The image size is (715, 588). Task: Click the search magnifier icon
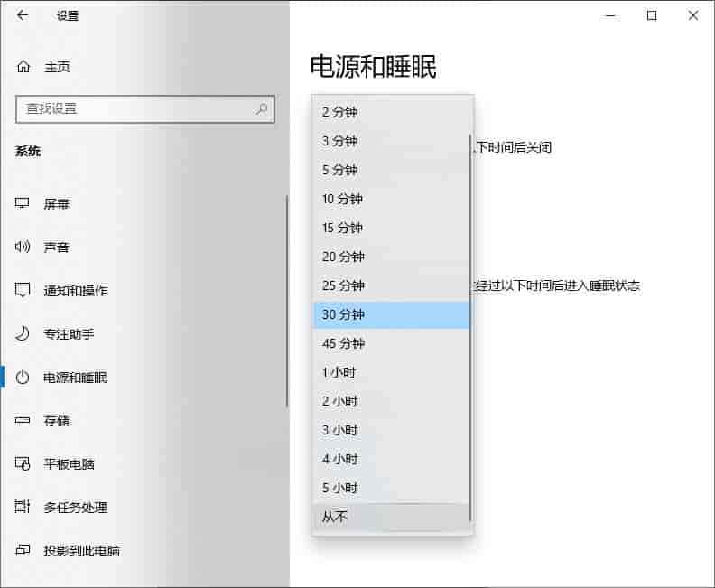click(262, 108)
